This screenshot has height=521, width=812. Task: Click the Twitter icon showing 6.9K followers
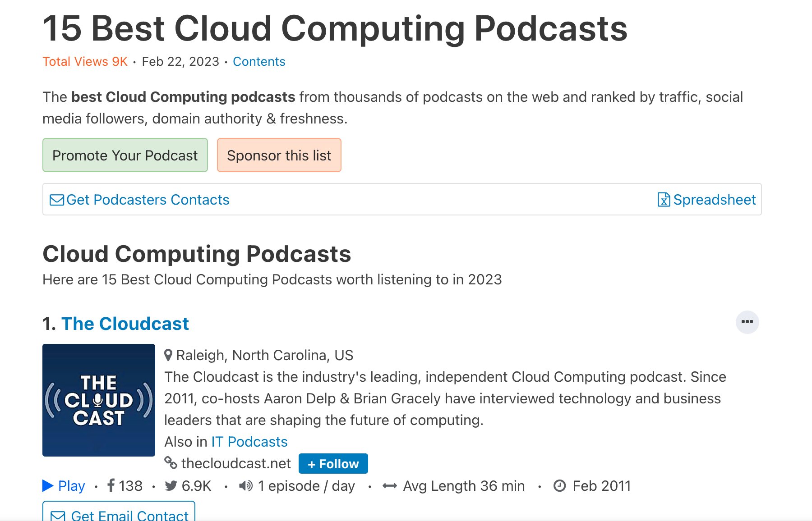pyautogui.click(x=171, y=486)
